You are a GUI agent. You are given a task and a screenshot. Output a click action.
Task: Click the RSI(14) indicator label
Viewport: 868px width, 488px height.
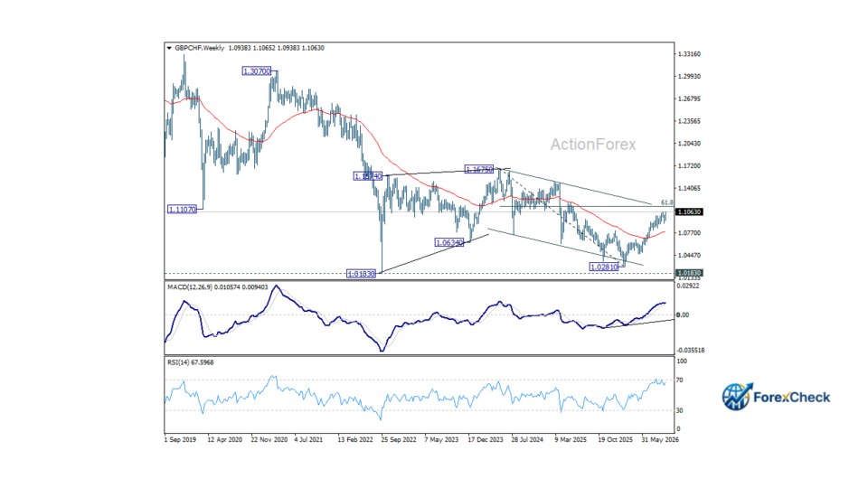191,362
